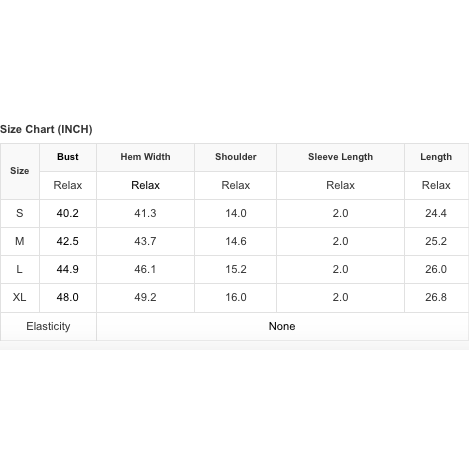
Task: Click shoulder value 15.2 in L row
Action: click(236, 269)
